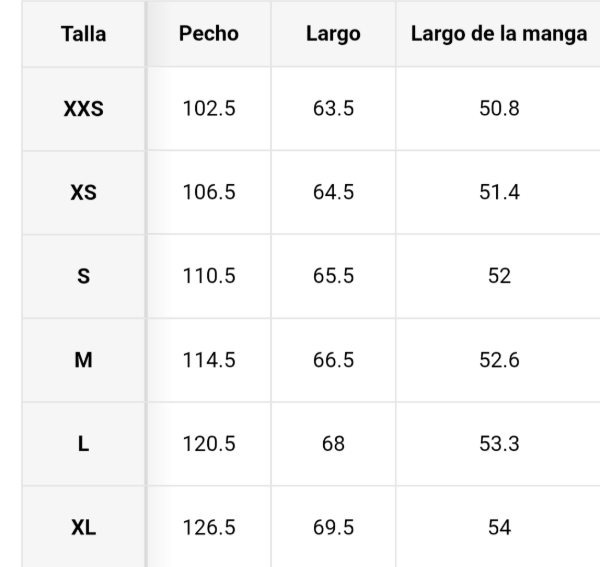Select the S size row label
The height and width of the screenshot is (567, 600).
coord(84,277)
